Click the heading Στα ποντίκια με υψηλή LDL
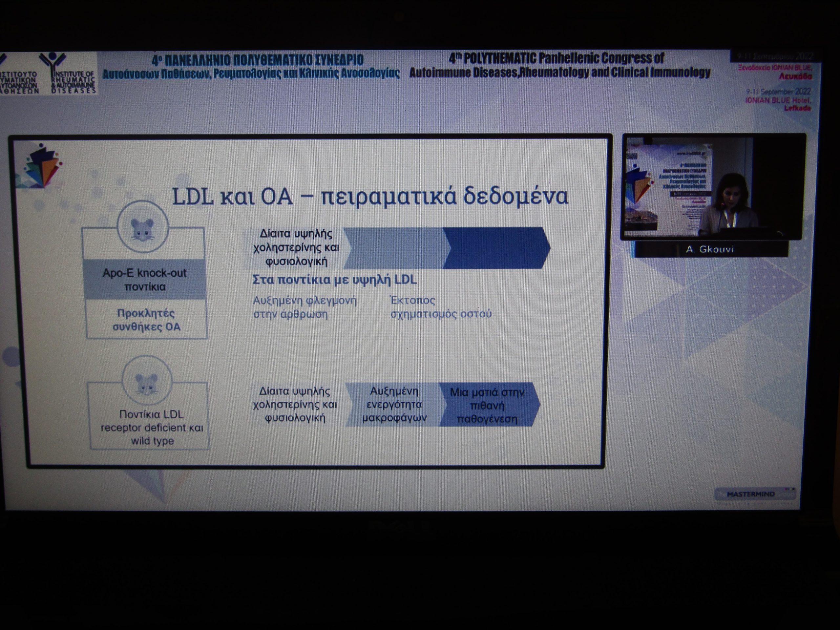840x630 pixels. tap(335, 280)
